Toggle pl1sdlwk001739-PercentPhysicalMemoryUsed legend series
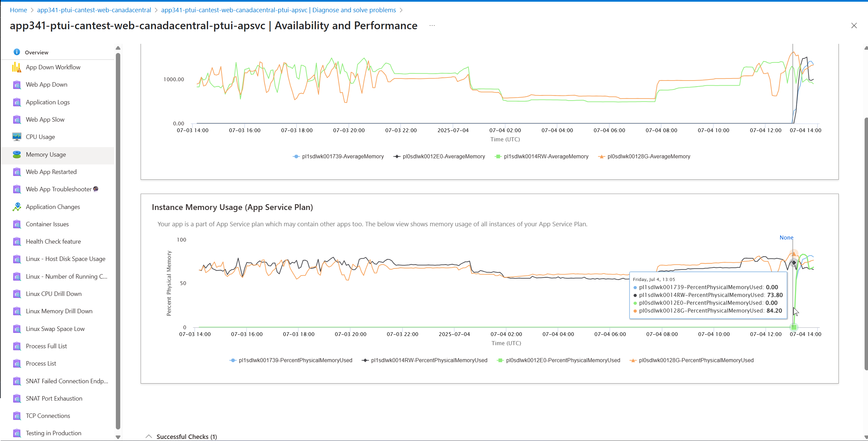Viewport: 868px width, 441px height. click(291, 360)
